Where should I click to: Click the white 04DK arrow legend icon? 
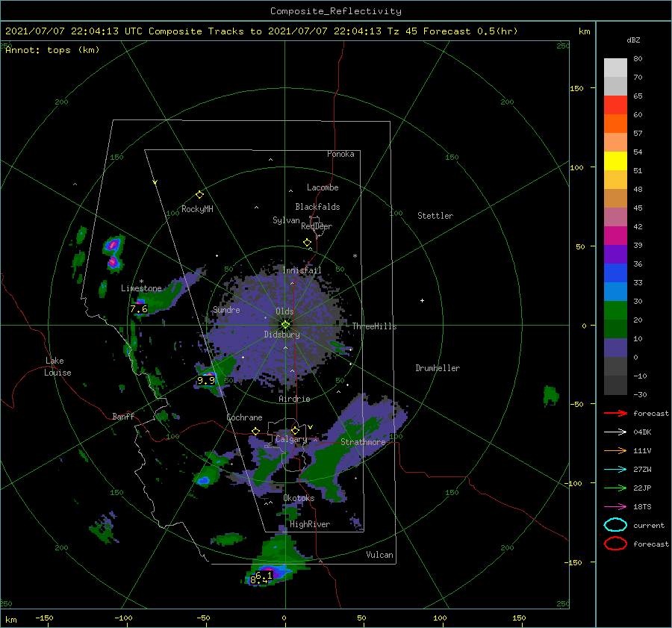[615, 432]
